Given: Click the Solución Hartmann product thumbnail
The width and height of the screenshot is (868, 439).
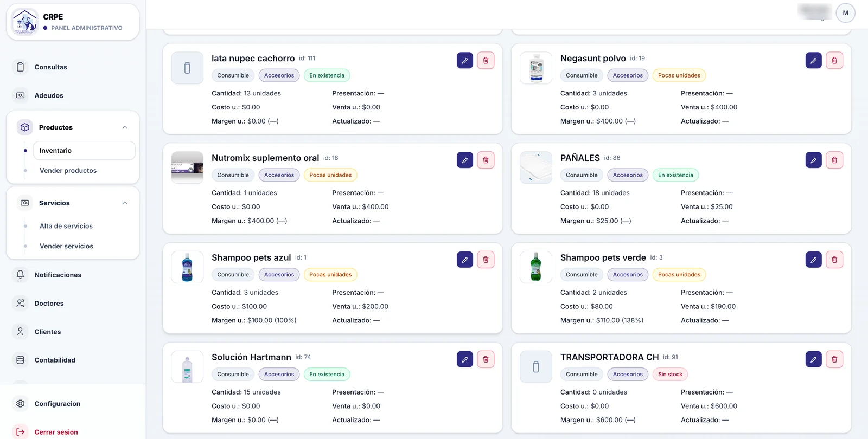Looking at the screenshot, I should point(187,367).
